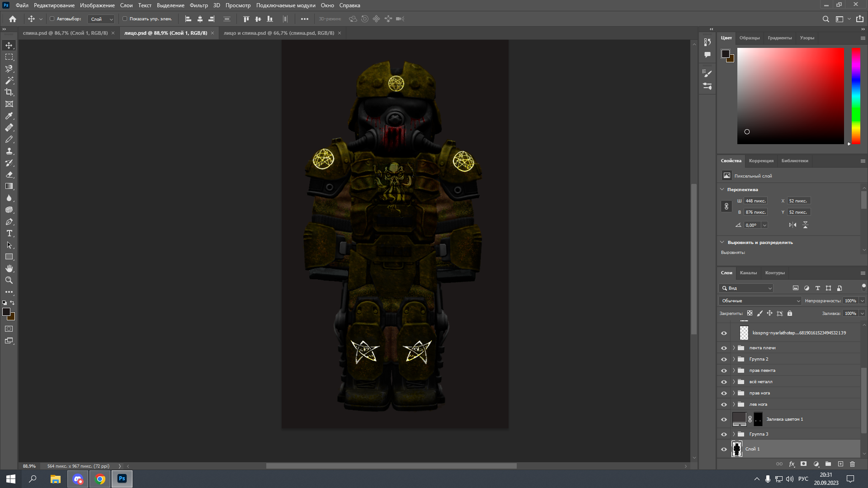
Task: Select the Path Selection tool
Action: click(x=9, y=245)
